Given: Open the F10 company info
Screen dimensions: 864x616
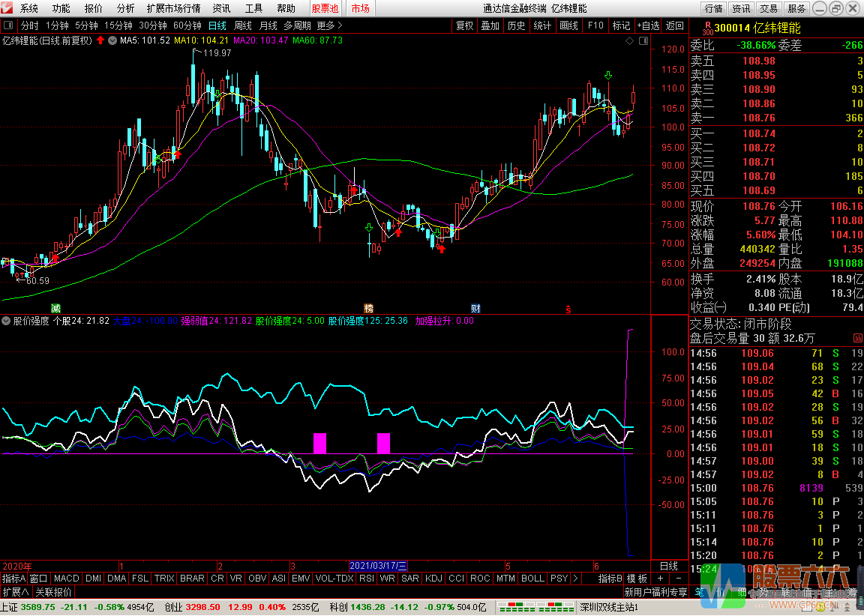Looking at the screenshot, I should pos(595,25).
